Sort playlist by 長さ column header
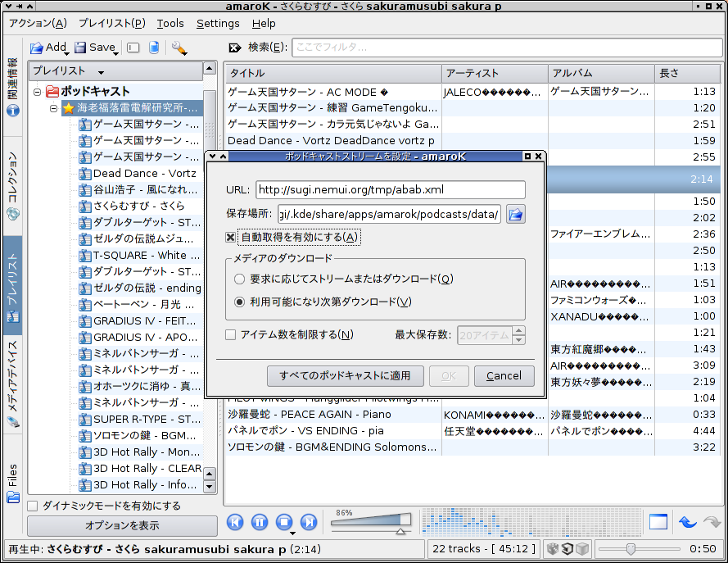The image size is (728, 563). point(687,74)
